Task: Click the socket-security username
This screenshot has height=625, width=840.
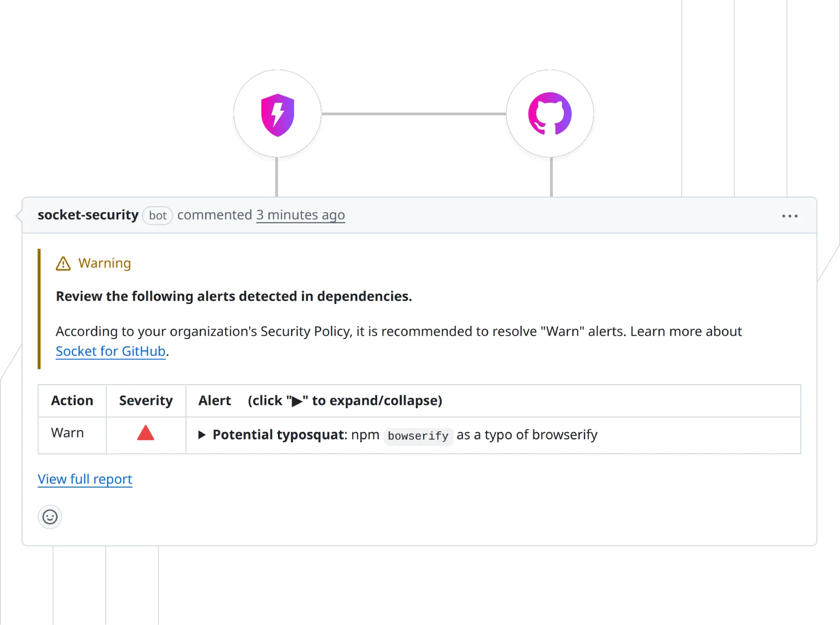Action: [88, 214]
